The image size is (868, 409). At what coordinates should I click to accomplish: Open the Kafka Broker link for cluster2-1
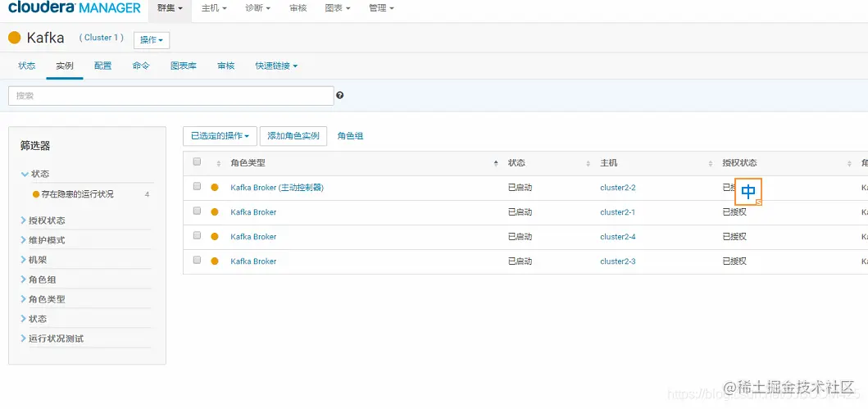pos(253,212)
